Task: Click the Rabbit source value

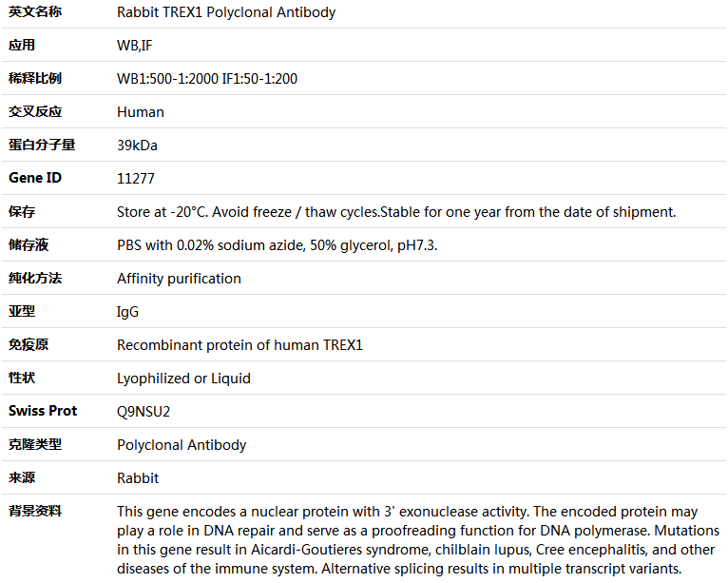Action: coord(138,478)
